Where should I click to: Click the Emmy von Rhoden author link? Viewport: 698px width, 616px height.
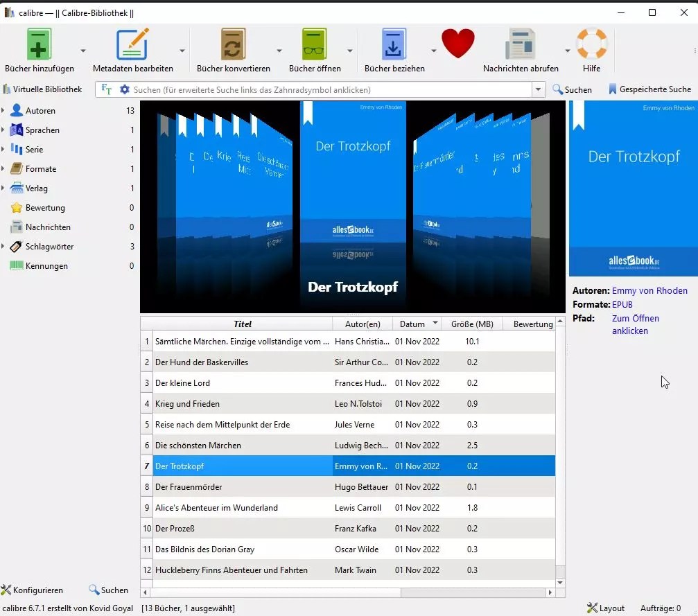click(649, 290)
